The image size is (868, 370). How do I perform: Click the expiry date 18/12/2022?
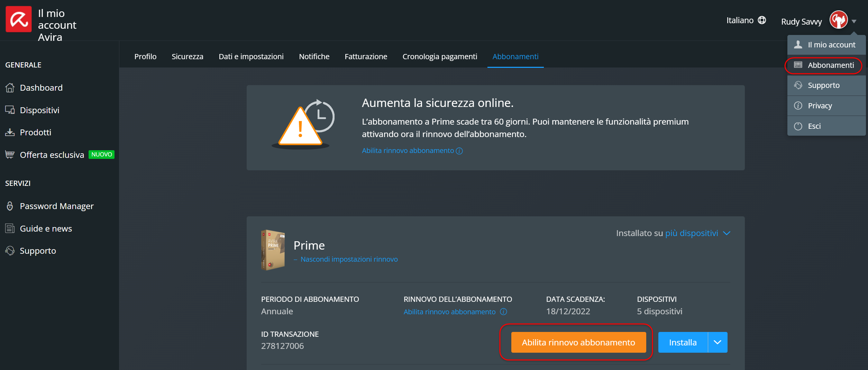click(568, 312)
